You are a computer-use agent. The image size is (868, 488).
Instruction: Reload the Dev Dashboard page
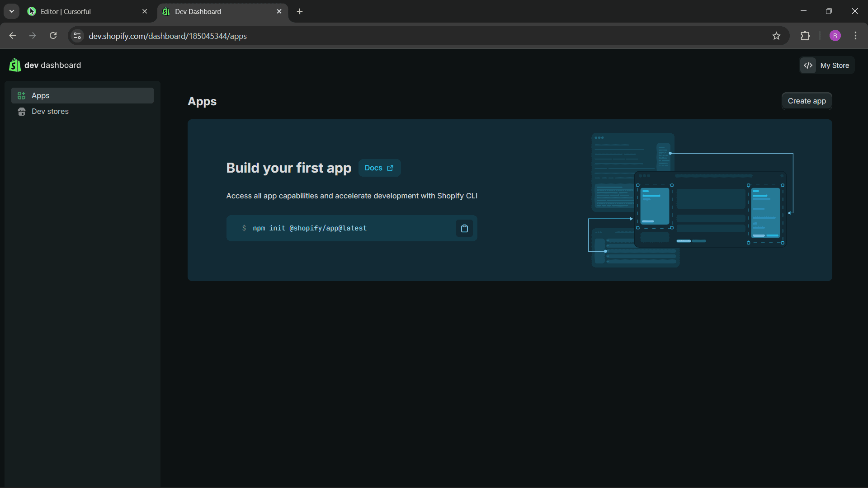[53, 36]
